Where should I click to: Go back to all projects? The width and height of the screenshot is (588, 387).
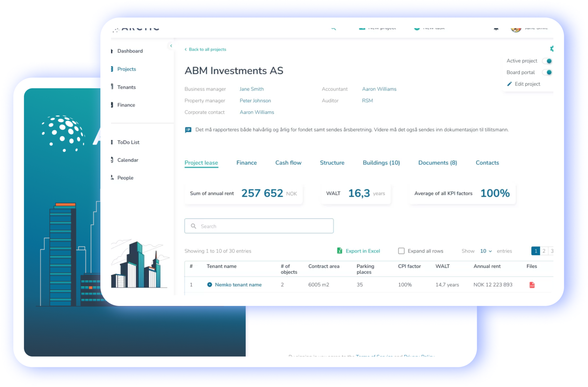coord(205,50)
